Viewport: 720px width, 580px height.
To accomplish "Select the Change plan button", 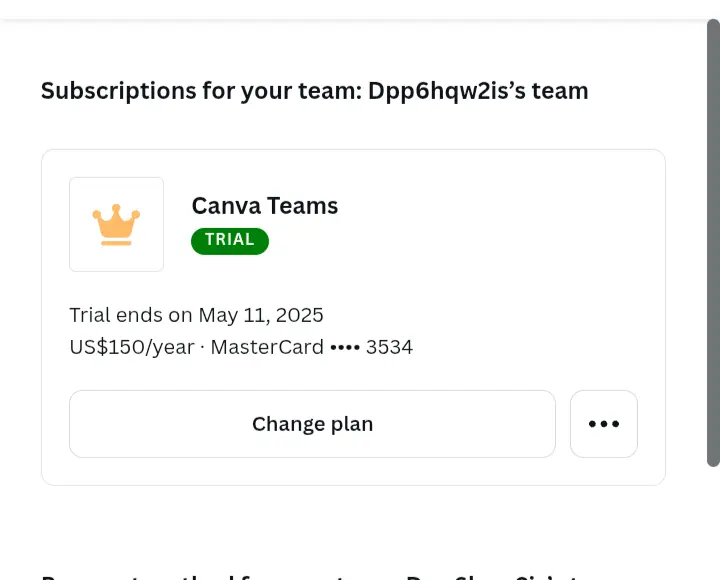I will tap(312, 424).
